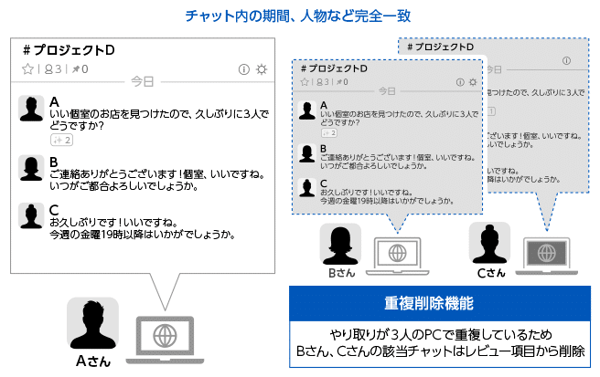The image size is (600, 377).
Task: Open the info icon in A's chat window
Action: (244, 69)
